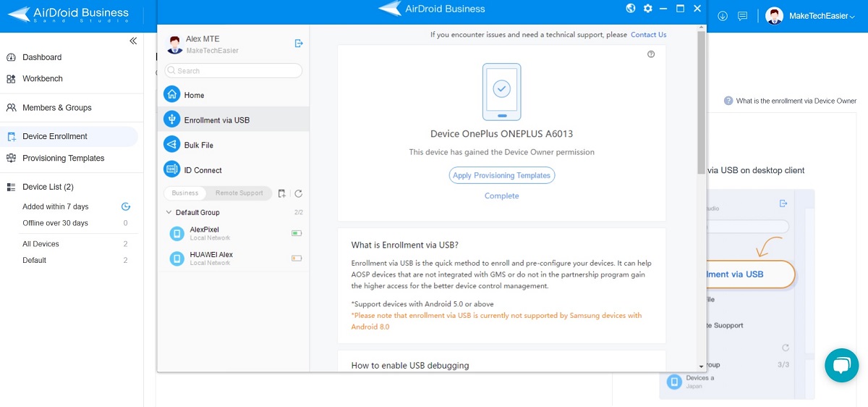
Task: Select HUAWEI Alex device row
Action: [x=234, y=258]
